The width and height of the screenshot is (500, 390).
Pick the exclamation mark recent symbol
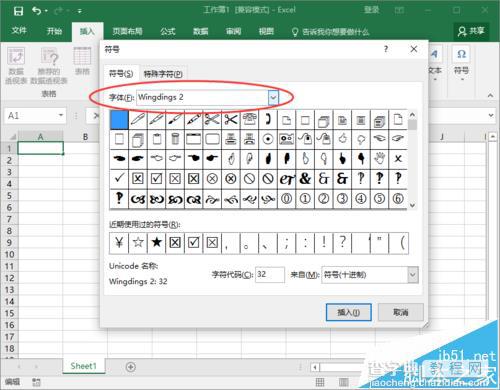(324, 243)
